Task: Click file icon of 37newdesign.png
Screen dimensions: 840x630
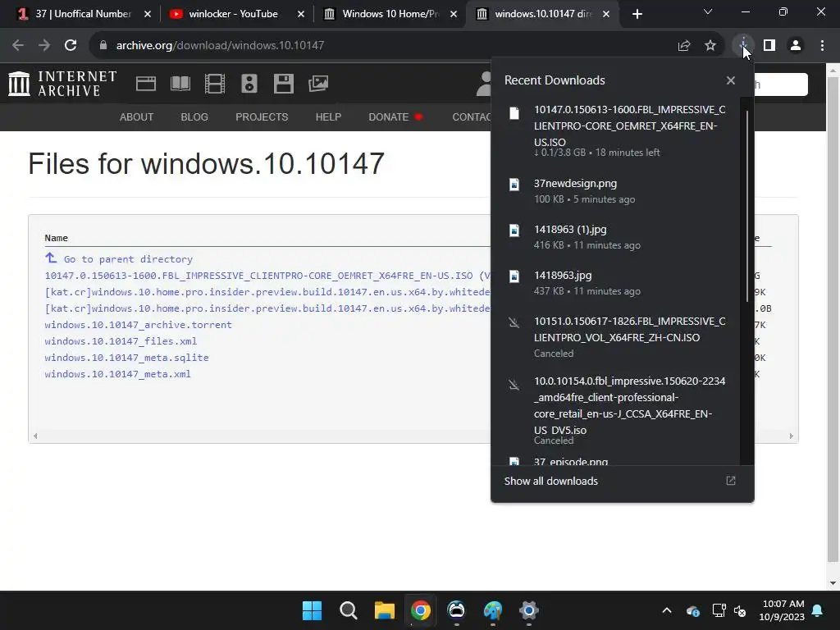Action: click(x=514, y=185)
